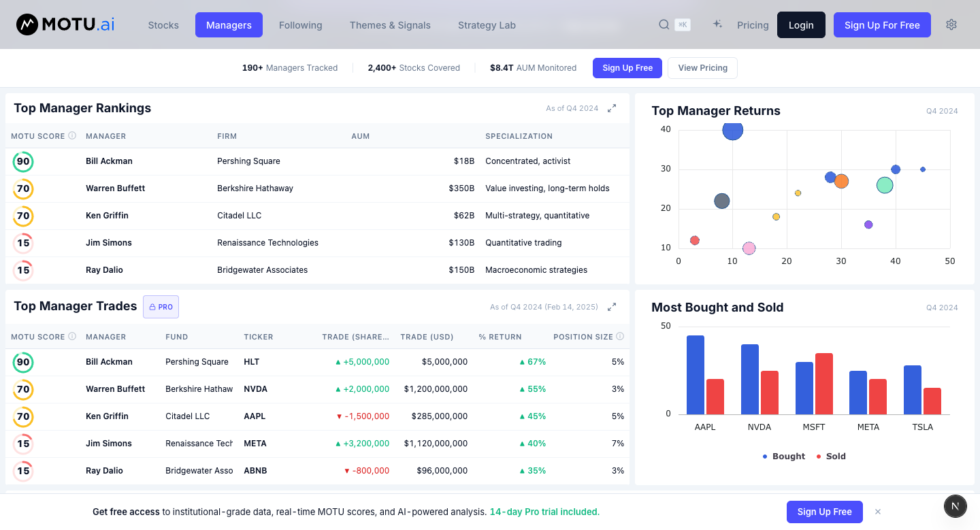This screenshot has width=980, height=530.
Task: Expand the Top Manager Trades panel
Action: point(612,307)
